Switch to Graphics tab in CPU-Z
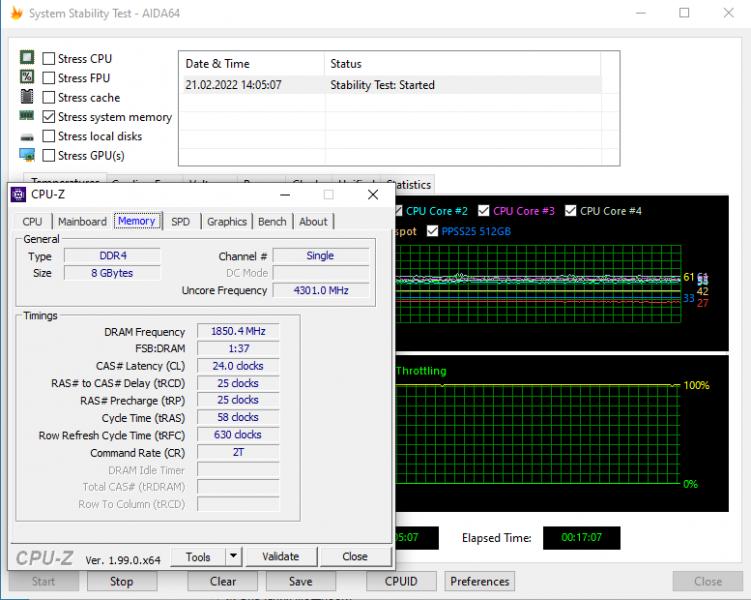The image size is (751, 600). pos(227,222)
